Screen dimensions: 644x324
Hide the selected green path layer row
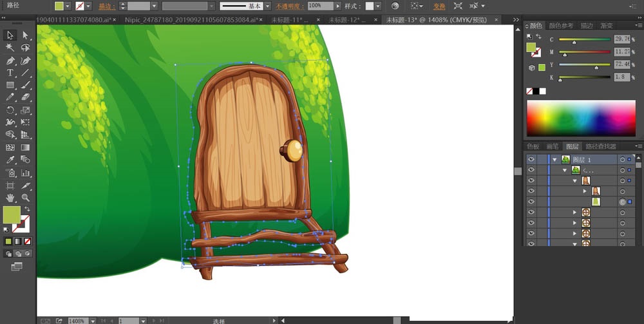(x=531, y=202)
